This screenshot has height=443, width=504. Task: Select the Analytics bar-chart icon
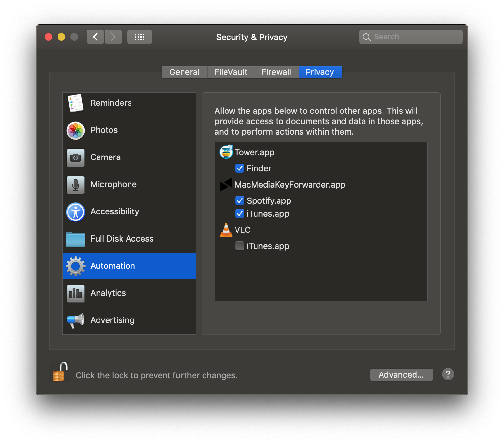[x=75, y=293]
